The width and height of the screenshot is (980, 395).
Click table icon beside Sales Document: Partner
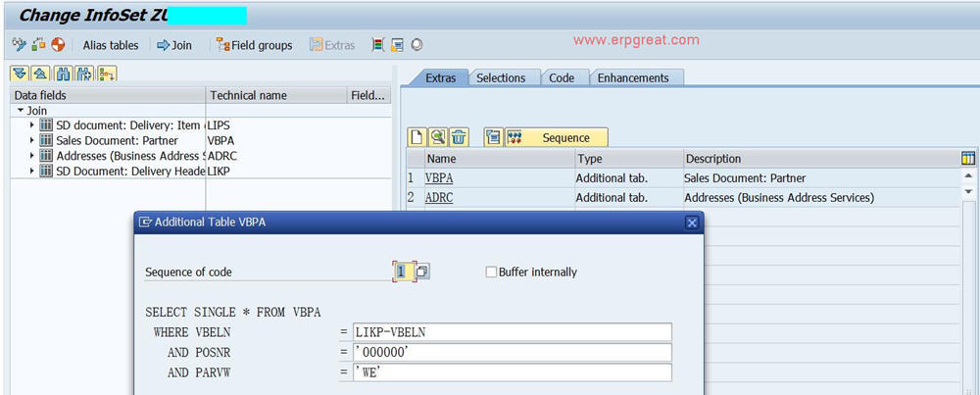(46, 140)
